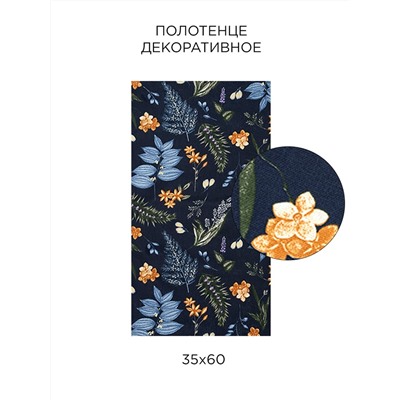Click the small orange star flowers beside upper blue branch
Screen dimensions: 400x400
tap(196, 157)
